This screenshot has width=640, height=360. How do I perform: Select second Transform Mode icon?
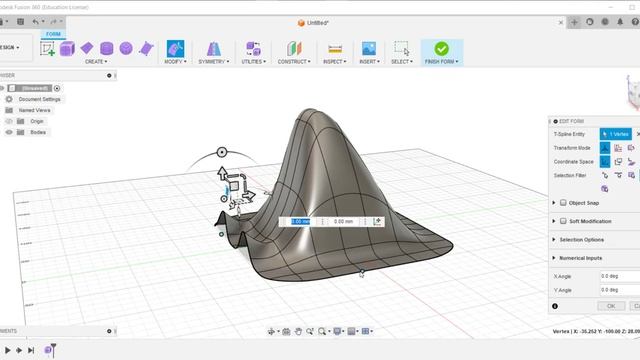(x=618, y=148)
